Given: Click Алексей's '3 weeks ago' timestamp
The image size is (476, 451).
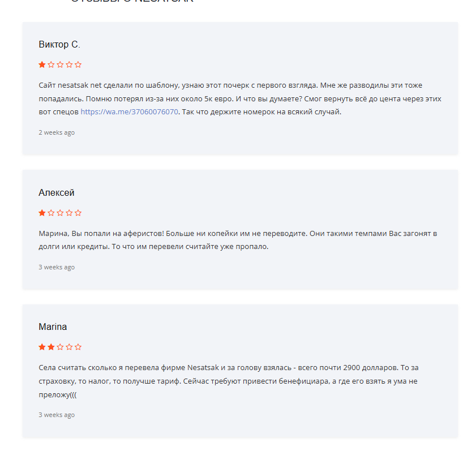Looking at the screenshot, I should [x=57, y=267].
